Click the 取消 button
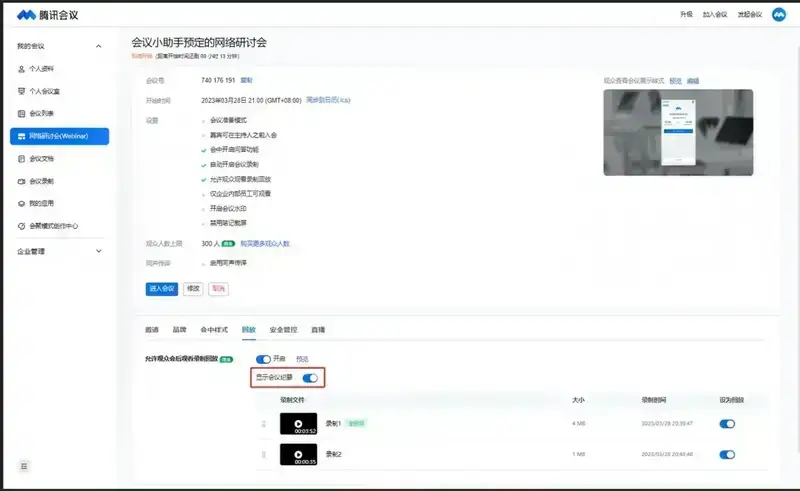The height and width of the screenshot is (491, 800). click(x=218, y=289)
